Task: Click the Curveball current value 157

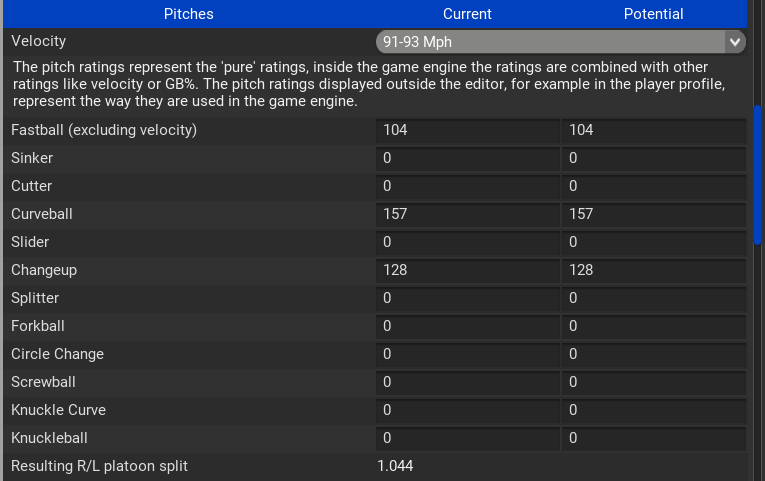Action: tap(468, 214)
